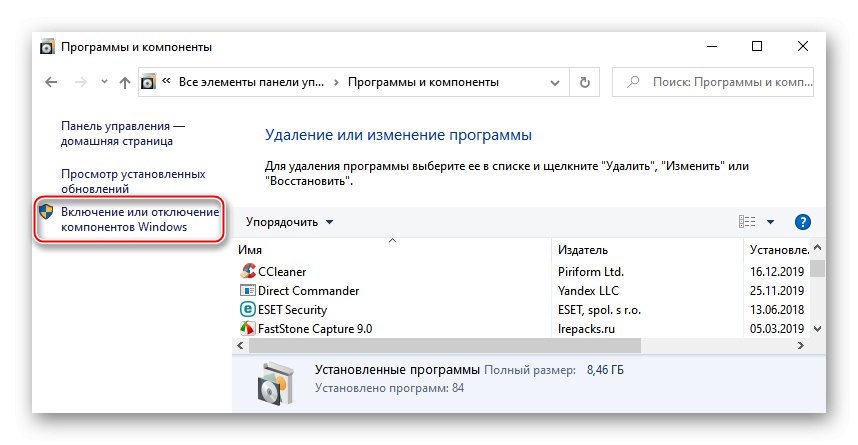This screenshot has width=858, height=445.
Task: Click the title bar Programs and Features icon
Action: coord(48,47)
